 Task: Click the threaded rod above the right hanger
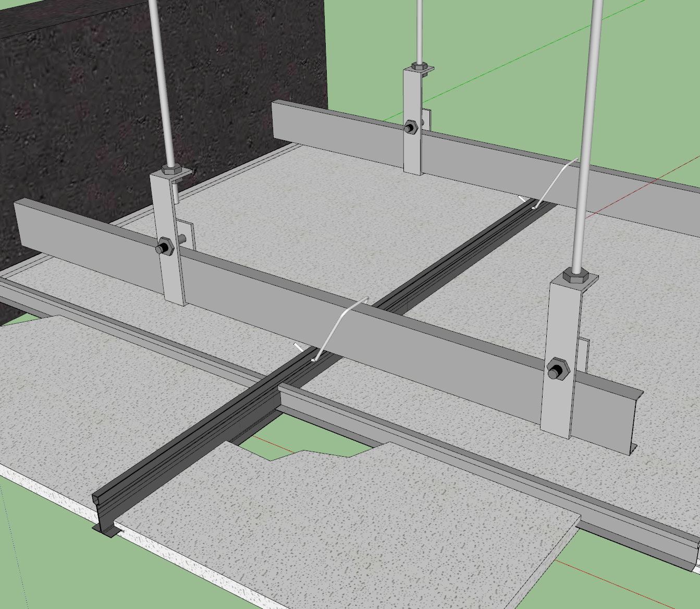(588, 130)
